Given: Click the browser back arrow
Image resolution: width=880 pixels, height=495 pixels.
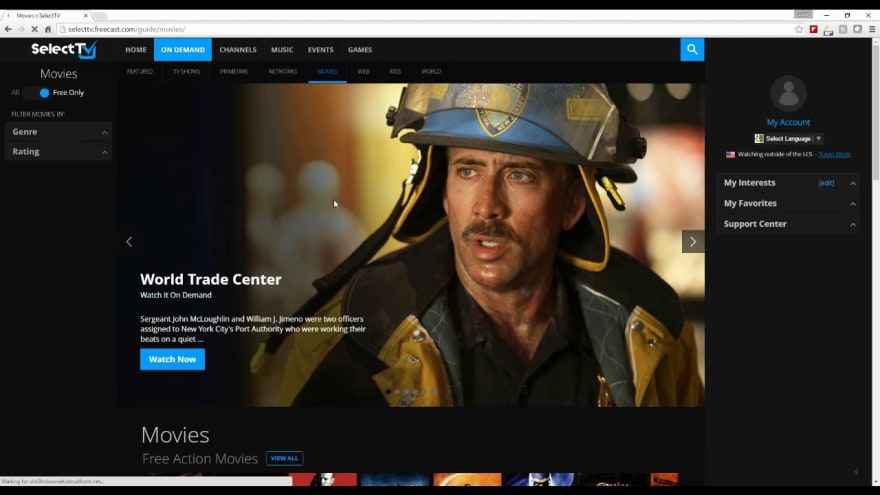Looking at the screenshot, I should pos(8,29).
